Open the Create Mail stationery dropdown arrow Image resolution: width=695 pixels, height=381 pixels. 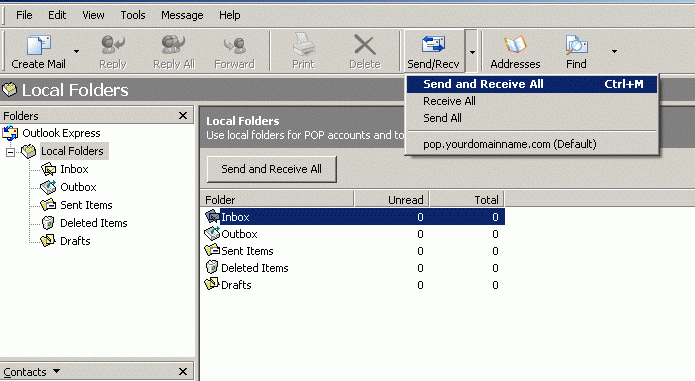coord(76,51)
